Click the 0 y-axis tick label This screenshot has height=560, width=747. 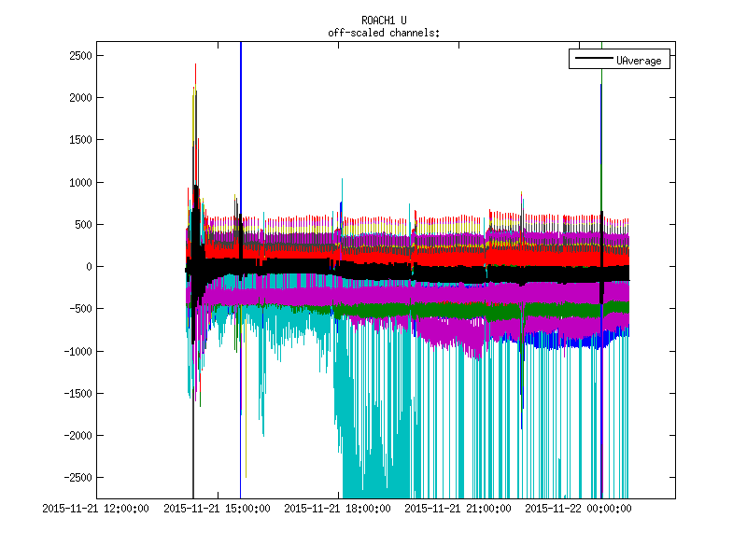pyautogui.click(x=87, y=267)
